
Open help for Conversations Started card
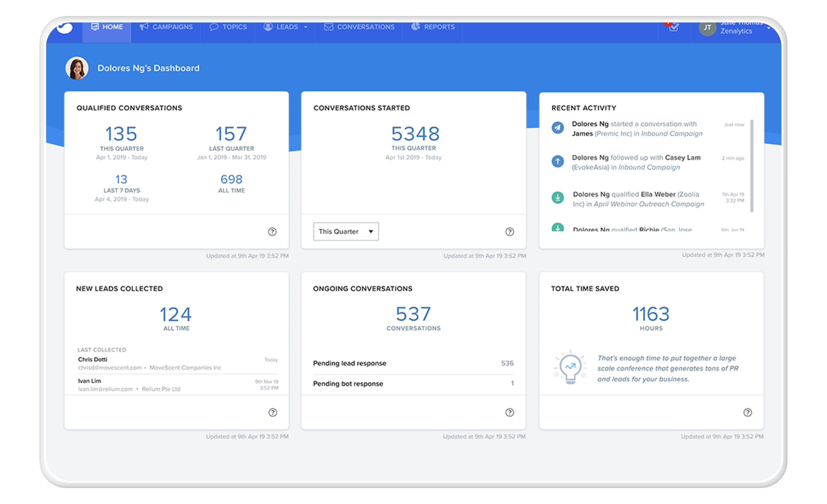510,232
